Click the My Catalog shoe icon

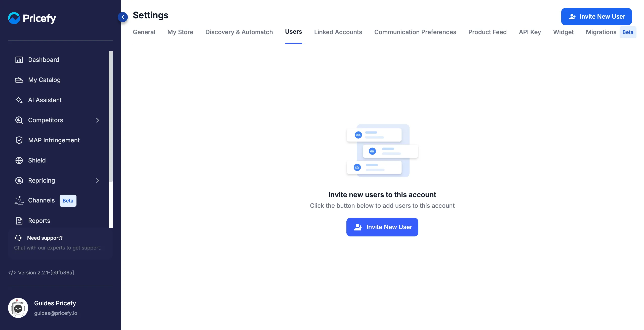click(x=19, y=80)
